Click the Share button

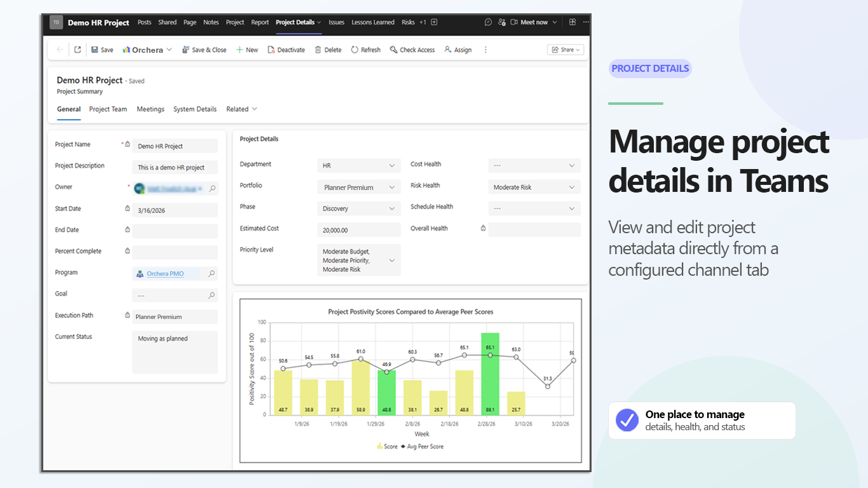click(566, 50)
